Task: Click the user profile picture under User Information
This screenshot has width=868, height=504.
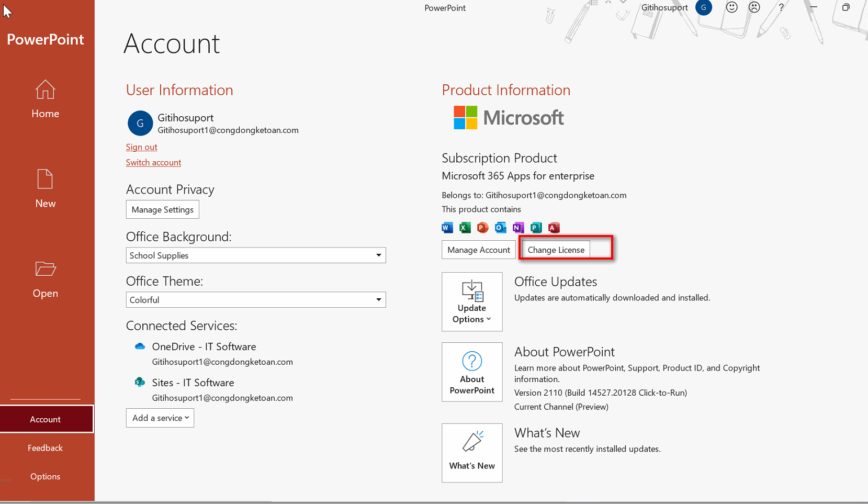Action: (140, 124)
